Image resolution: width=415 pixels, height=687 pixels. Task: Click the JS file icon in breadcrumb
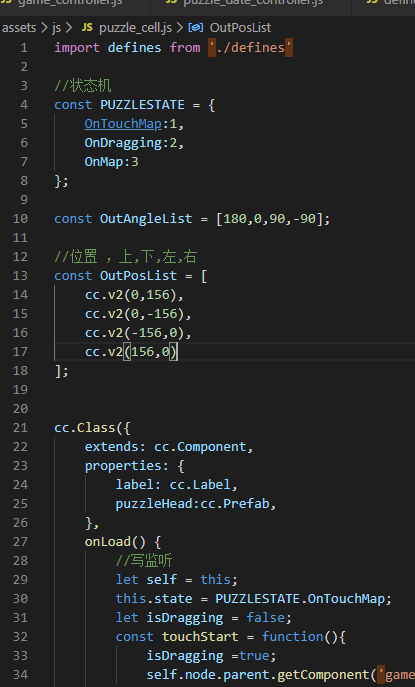tap(87, 28)
